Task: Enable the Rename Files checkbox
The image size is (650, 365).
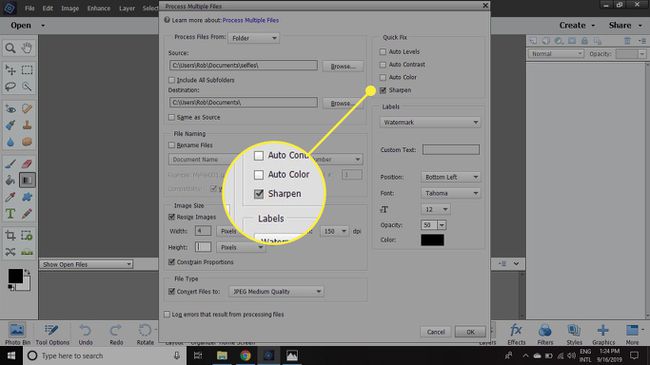Action: (172, 145)
